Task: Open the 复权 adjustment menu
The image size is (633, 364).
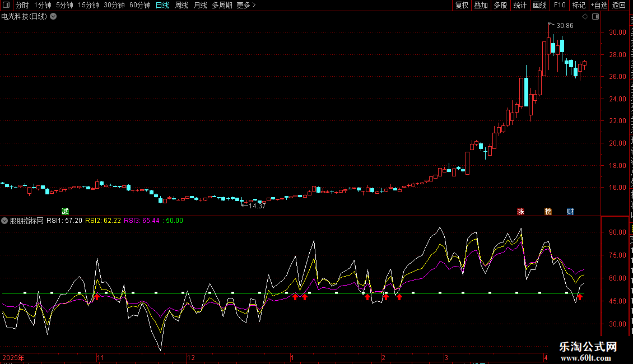Action: (462, 5)
